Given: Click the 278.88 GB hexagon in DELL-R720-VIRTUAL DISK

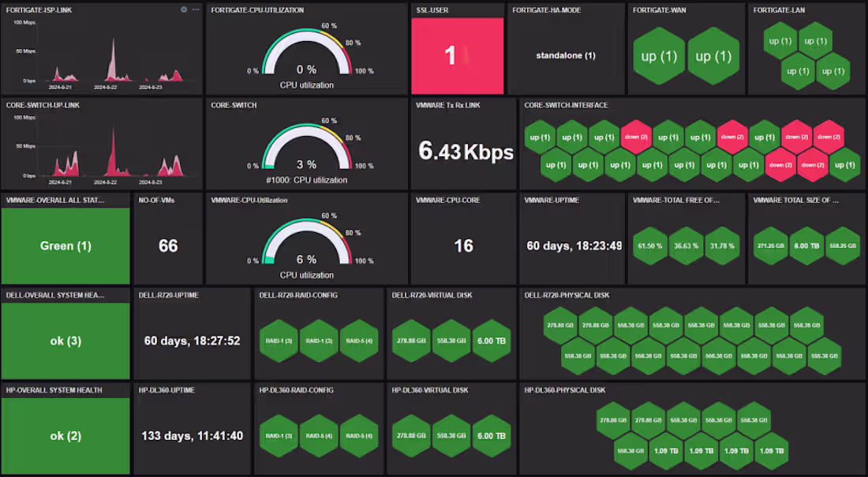Looking at the screenshot, I should 411,340.
